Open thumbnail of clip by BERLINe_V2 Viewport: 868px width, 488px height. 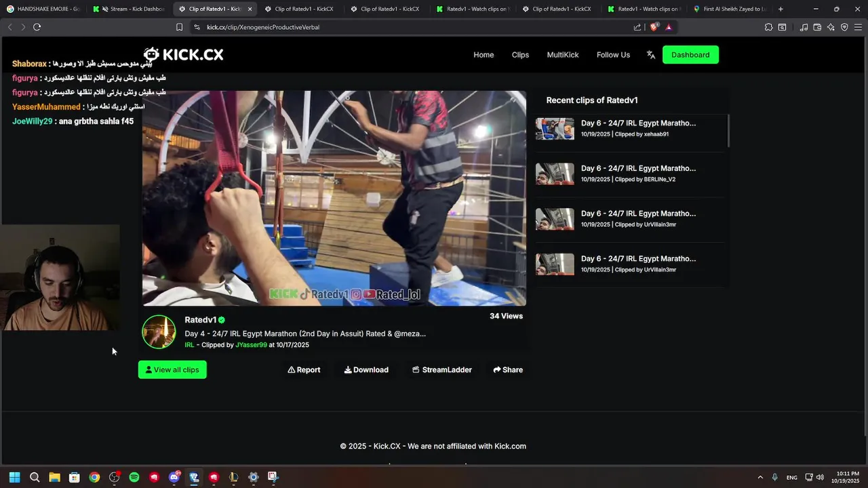(x=555, y=174)
